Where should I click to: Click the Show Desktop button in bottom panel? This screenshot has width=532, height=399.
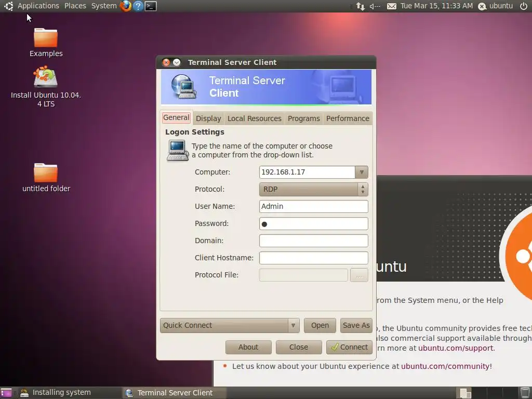tap(6, 393)
